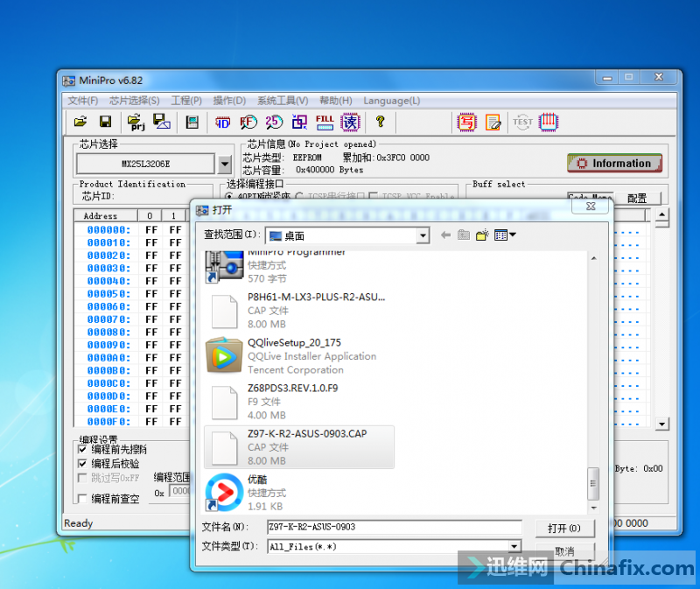Click the create new folder icon in dialog

[x=482, y=235]
